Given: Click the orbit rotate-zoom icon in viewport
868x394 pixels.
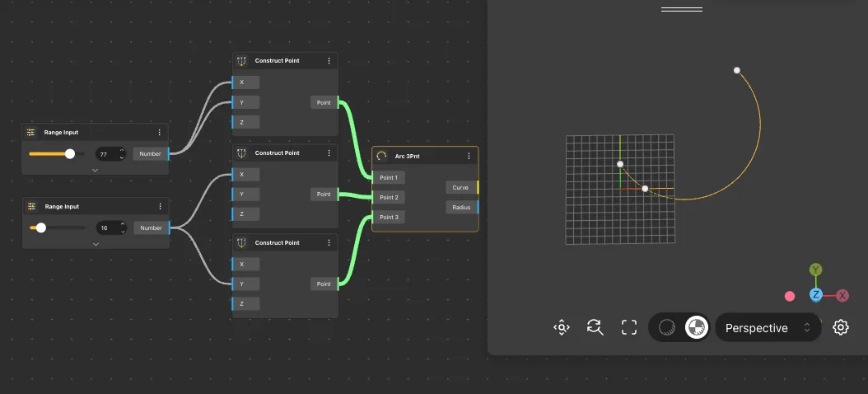Looking at the screenshot, I should pos(595,328).
